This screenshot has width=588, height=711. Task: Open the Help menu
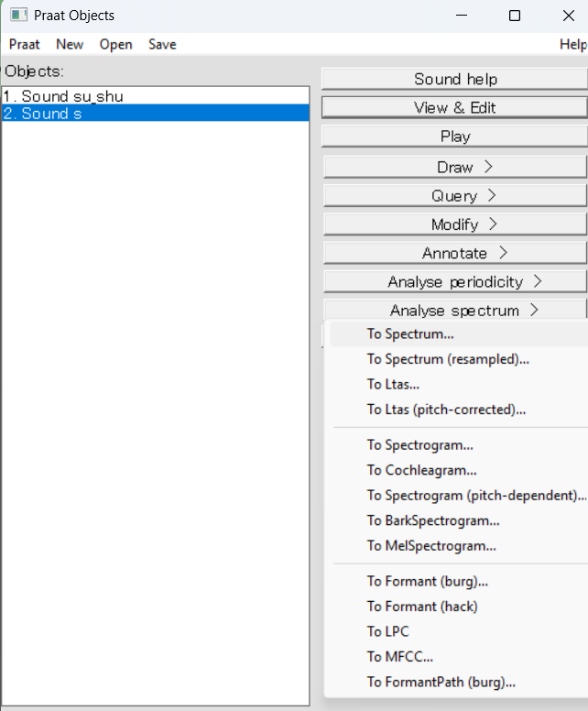(x=573, y=44)
